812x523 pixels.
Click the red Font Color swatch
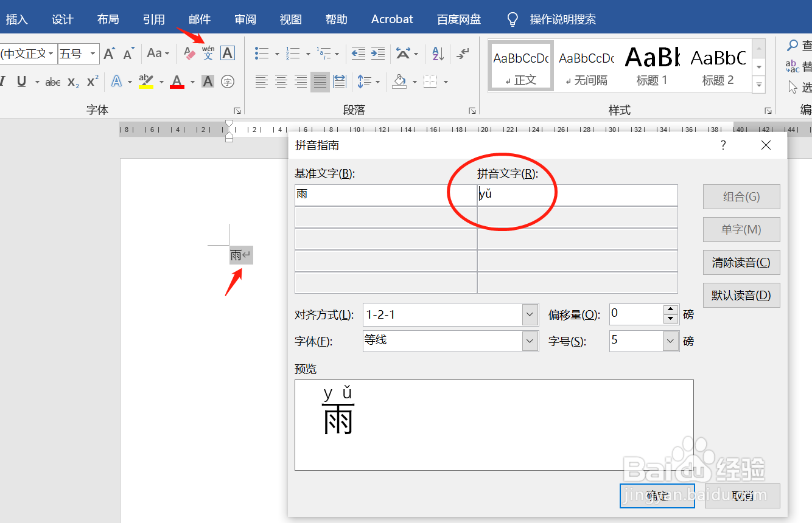(177, 81)
